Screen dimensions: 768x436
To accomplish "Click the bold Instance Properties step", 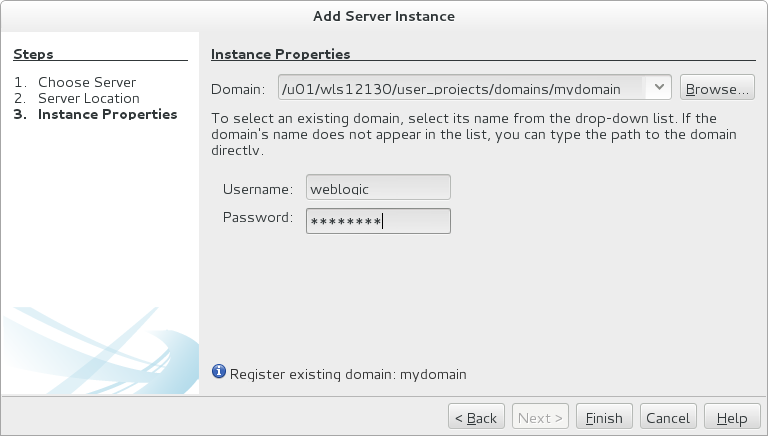I will click(x=107, y=114).
